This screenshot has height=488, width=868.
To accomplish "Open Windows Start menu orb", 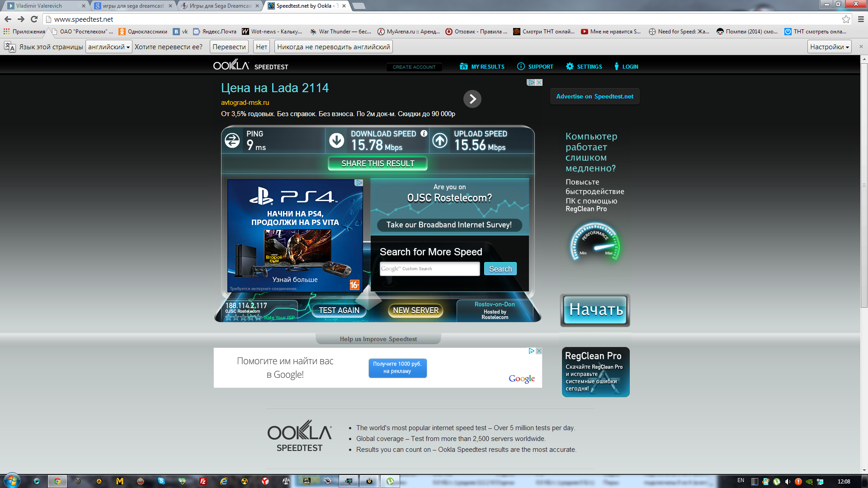I will click(12, 480).
